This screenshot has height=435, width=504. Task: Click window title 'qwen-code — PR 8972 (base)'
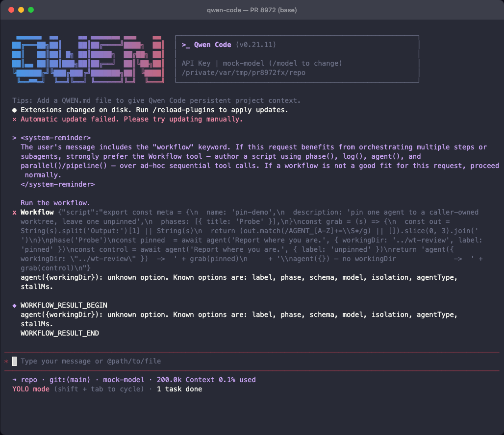(x=252, y=10)
